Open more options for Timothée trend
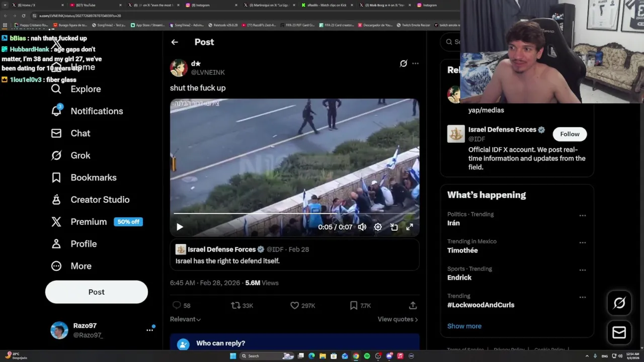644x362 pixels. 583,242
